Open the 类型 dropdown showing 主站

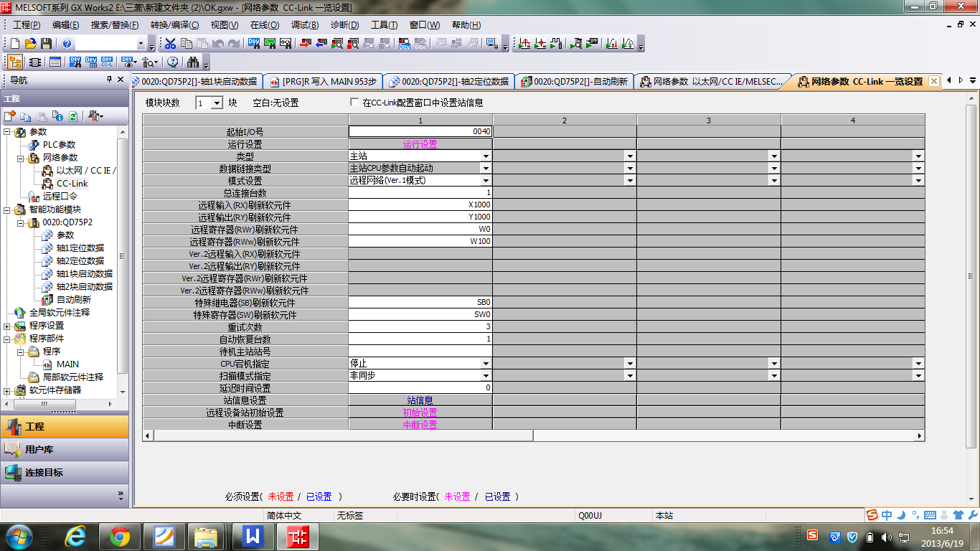pyautogui.click(x=486, y=156)
